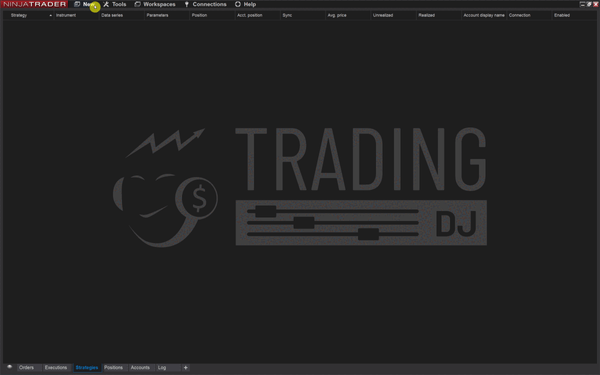
Task: Click the Help circle icon
Action: click(x=238, y=4)
